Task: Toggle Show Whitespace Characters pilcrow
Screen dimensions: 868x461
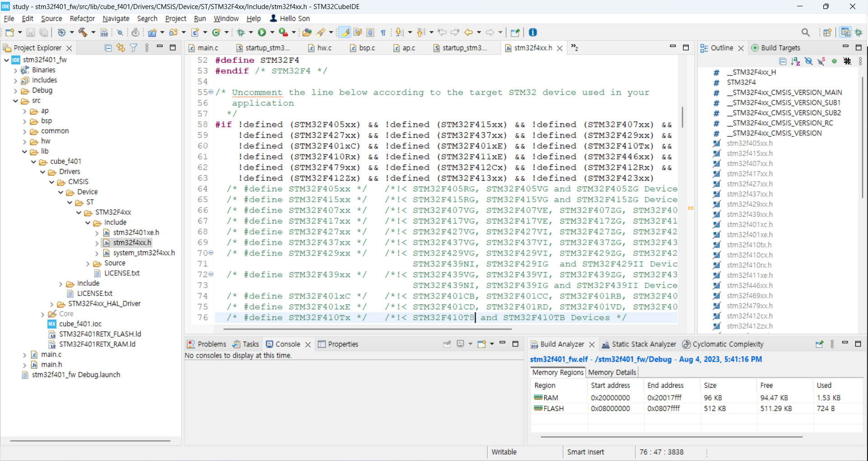Action: point(383,32)
